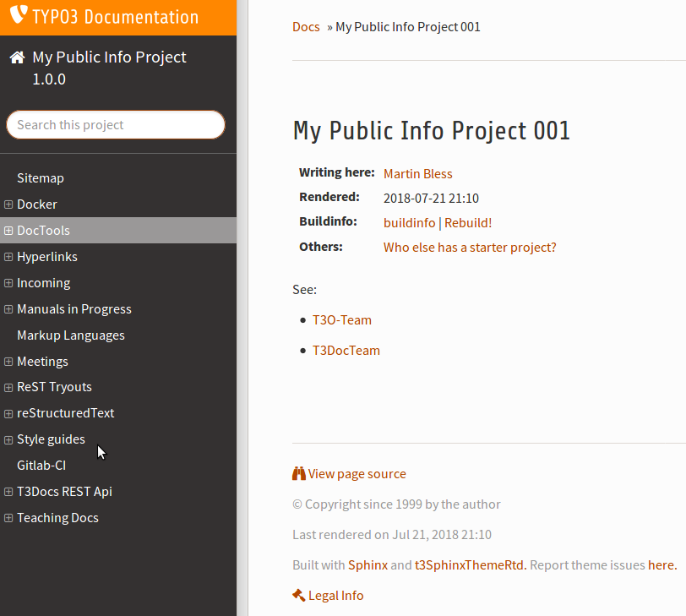Click the 'here' theme issues link
The height and width of the screenshot is (616, 686).
(x=661, y=564)
